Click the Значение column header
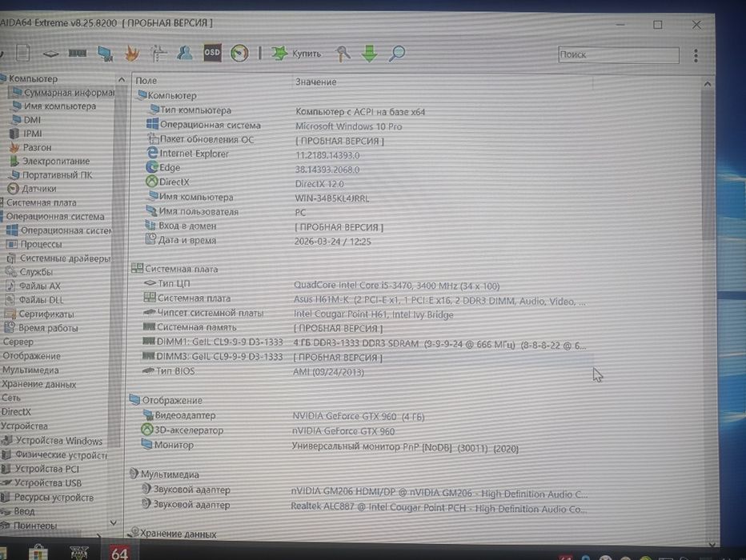Image resolution: width=746 pixels, height=560 pixels. point(316,82)
